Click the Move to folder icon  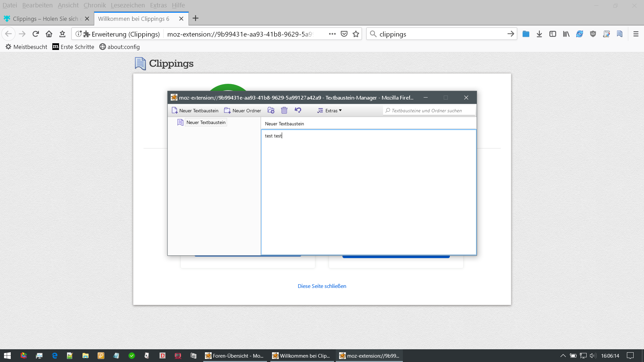click(271, 110)
